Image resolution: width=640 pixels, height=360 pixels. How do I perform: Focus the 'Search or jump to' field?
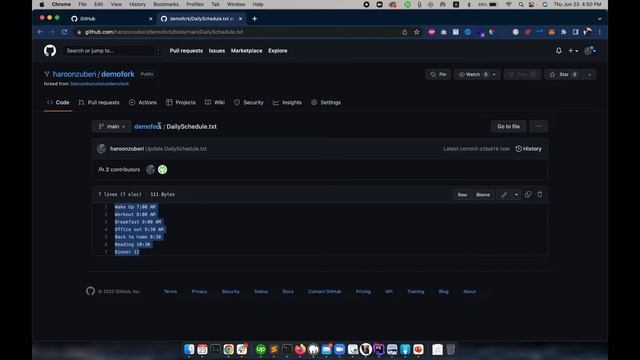[113, 51]
